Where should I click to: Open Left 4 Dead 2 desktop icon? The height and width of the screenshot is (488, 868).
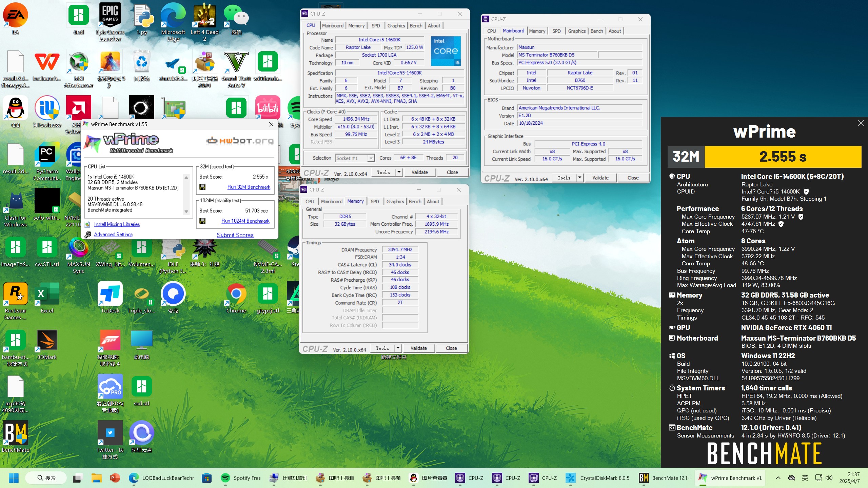(x=204, y=22)
